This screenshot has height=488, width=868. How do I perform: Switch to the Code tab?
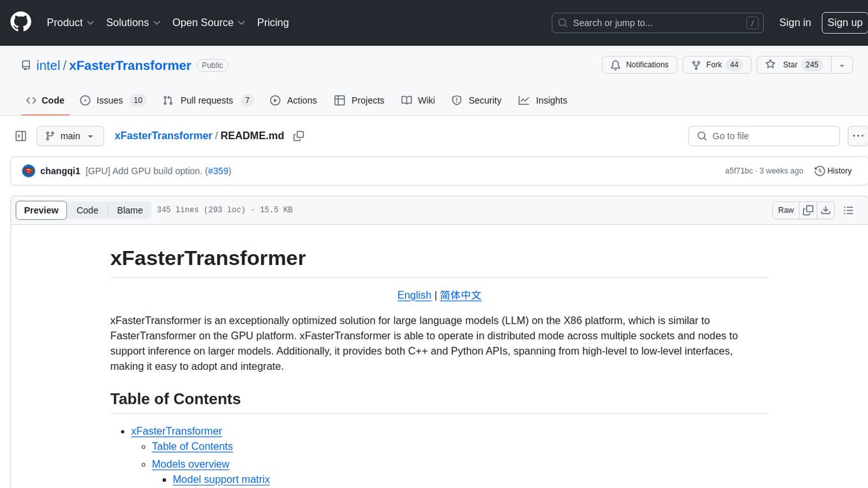[45, 100]
